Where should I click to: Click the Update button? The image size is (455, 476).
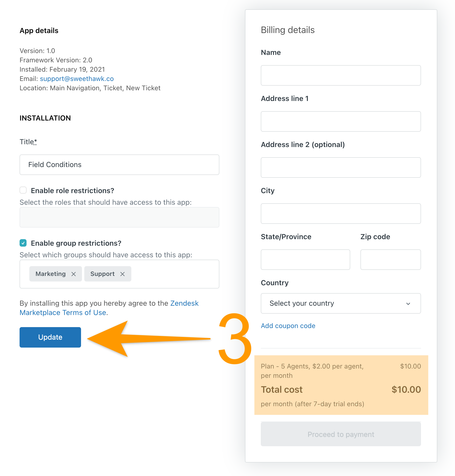50,337
